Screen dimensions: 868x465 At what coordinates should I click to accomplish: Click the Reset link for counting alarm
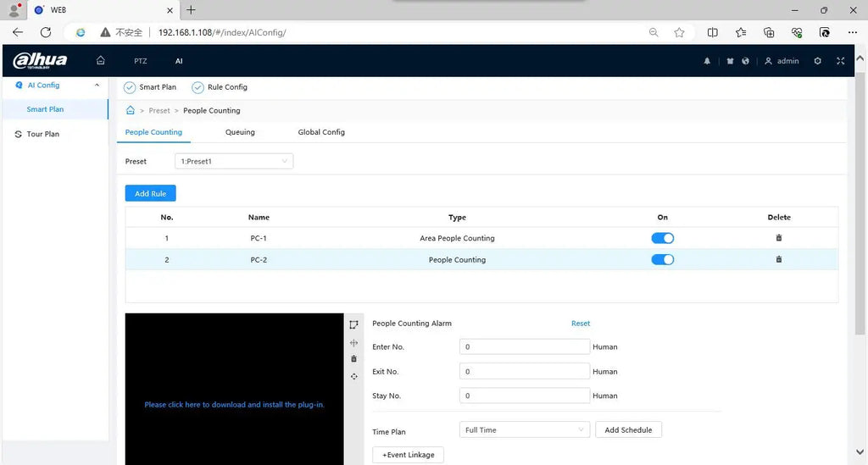(581, 324)
